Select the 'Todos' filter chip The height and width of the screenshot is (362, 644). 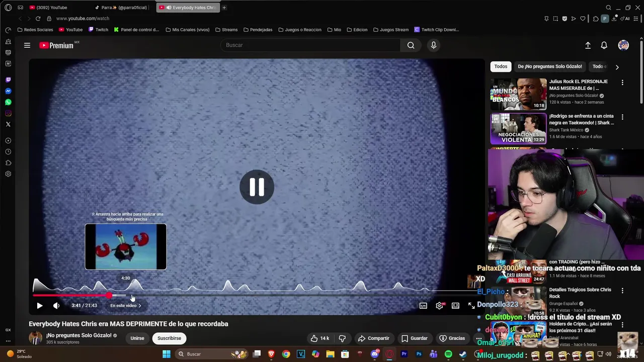click(501, 66)
